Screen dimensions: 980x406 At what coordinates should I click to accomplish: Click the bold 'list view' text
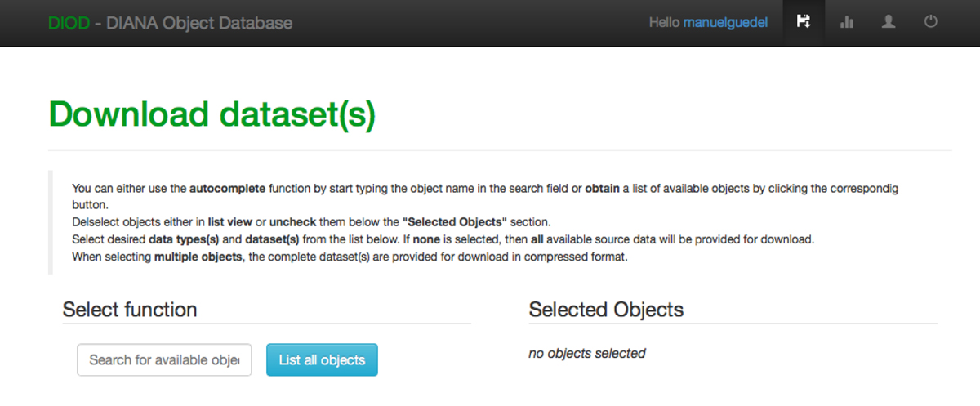click(x=231, y=223)
